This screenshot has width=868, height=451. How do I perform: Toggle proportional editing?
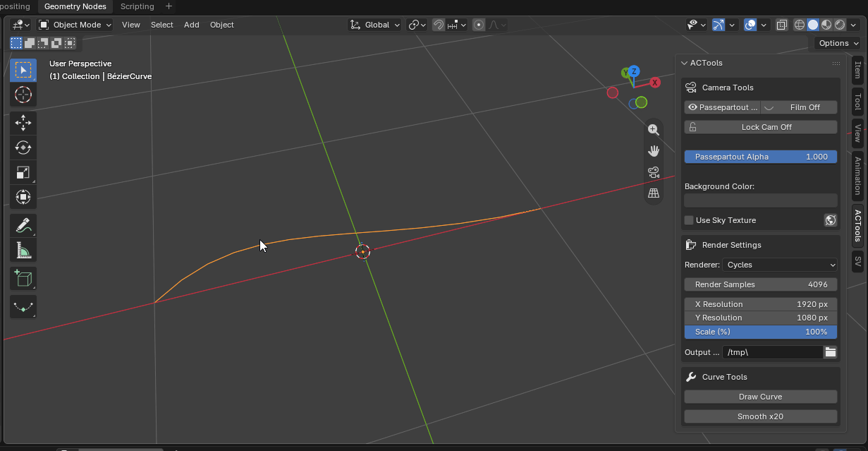click(479, 25)
